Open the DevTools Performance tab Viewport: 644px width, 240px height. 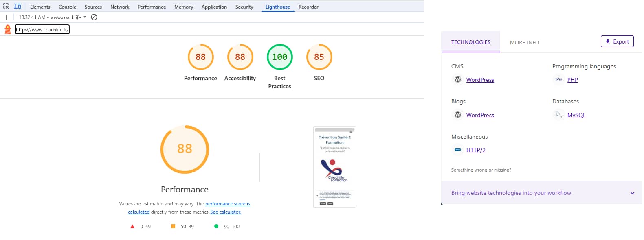152,7
